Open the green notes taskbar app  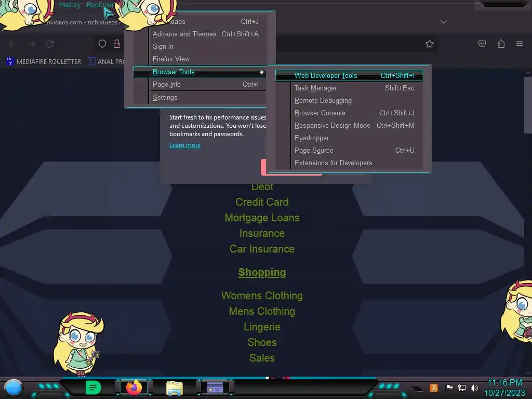pyautogui.click(x=94, y=388)
